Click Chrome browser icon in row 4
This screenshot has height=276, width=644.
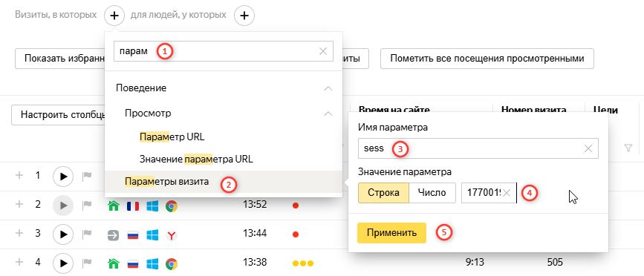click(x=172, y=263)
